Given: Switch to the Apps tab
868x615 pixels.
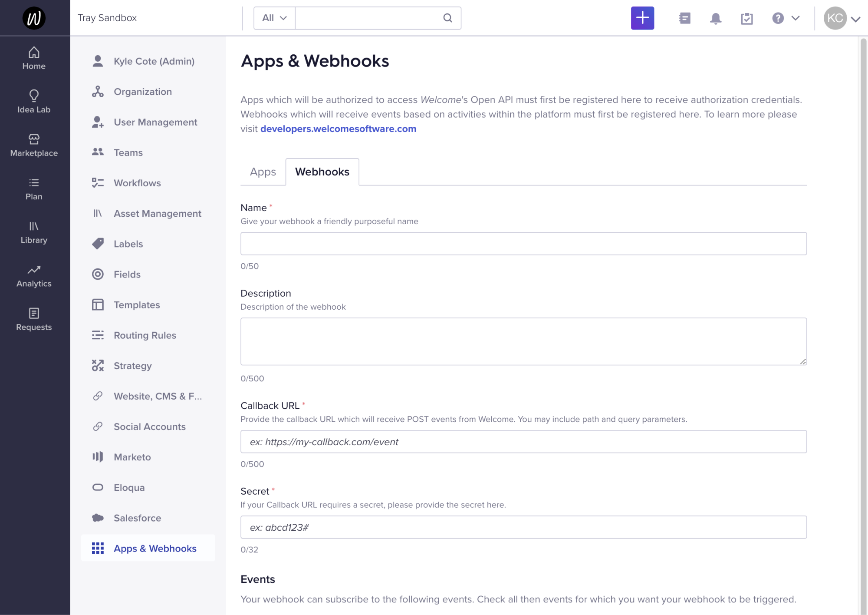Looking at the screenshot, I should [x=263, y=172].
